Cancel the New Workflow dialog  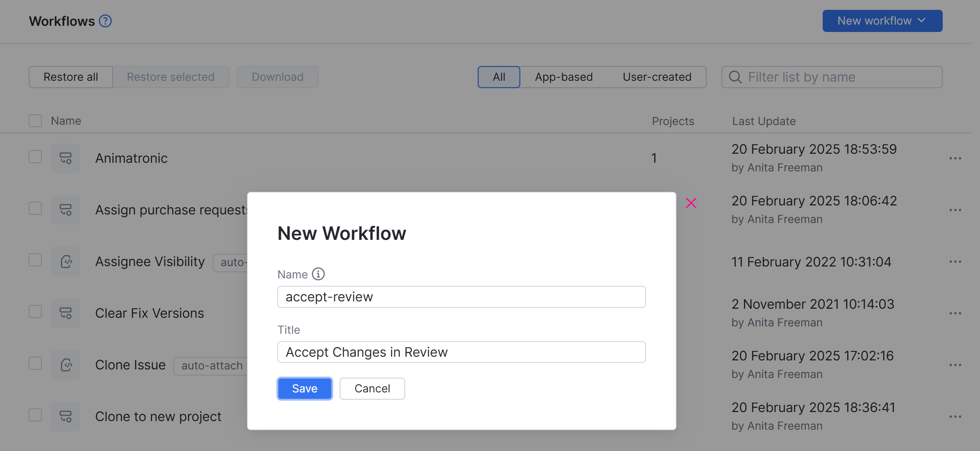pos(372,388)
